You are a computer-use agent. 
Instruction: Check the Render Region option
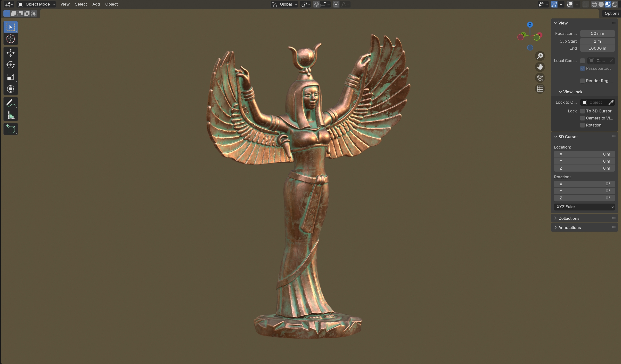coord(583,81)
